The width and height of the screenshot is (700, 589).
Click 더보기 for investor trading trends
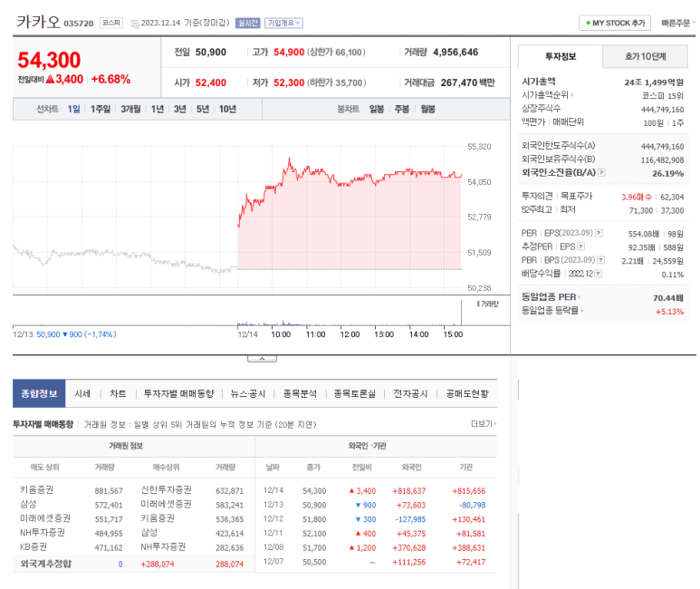pyautogui.click(x=484, y=424)
